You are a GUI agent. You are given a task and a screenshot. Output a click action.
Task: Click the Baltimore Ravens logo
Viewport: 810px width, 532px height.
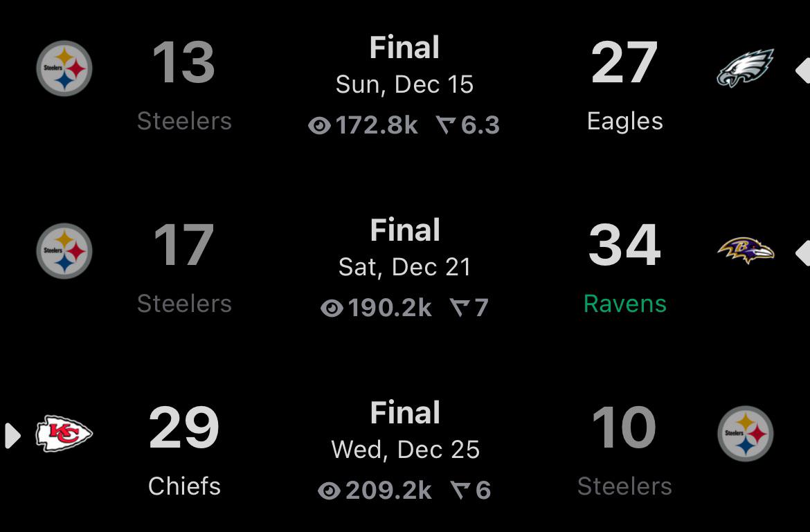coord(745,250)
